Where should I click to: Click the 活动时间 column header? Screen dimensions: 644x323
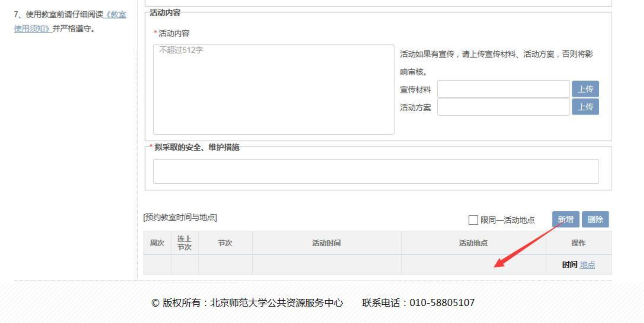(326, 243)
